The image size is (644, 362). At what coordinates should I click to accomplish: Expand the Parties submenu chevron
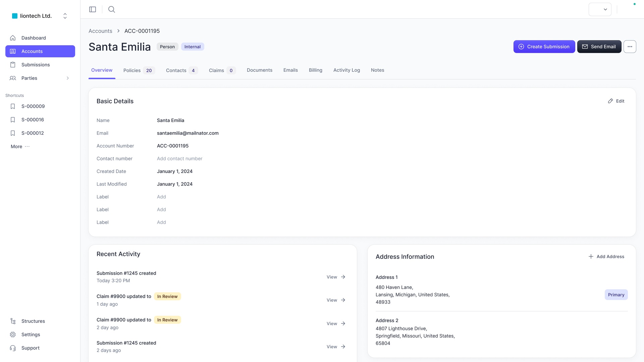tap(68, 78)
